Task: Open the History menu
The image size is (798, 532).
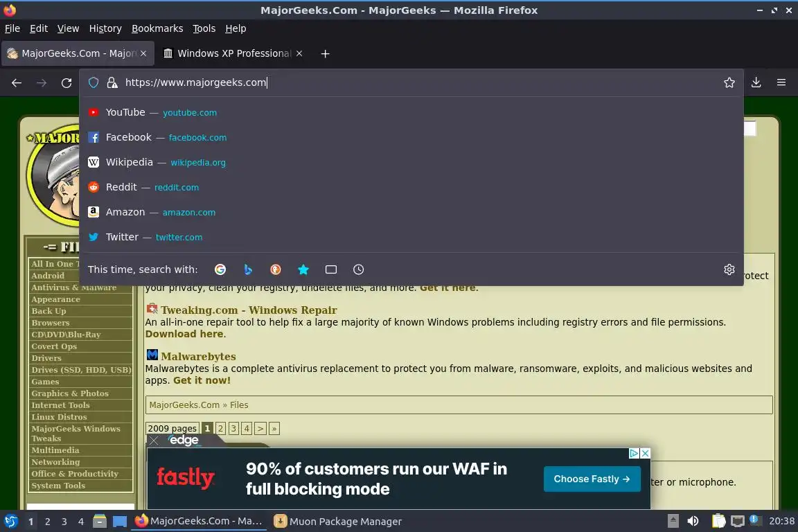Action: click(x=105, y=28)
